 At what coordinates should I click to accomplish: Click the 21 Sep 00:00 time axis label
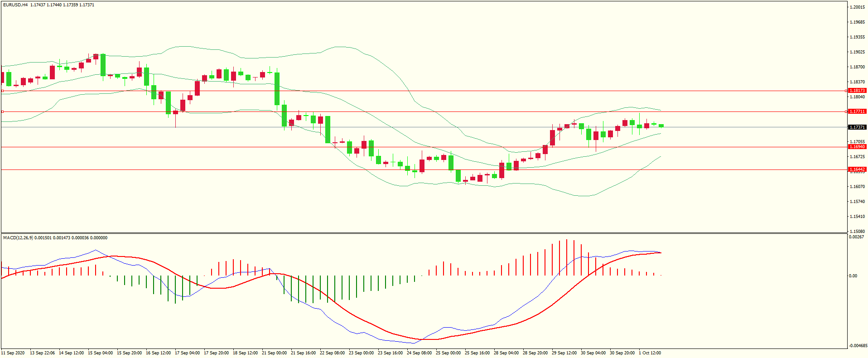click(x=274, y=353)
